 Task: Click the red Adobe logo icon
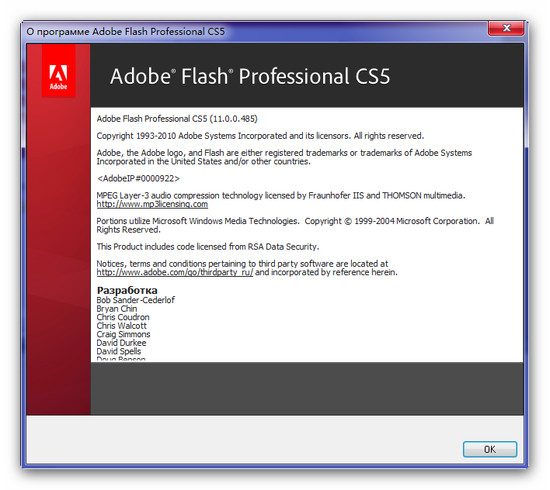(x=59, y=71)
